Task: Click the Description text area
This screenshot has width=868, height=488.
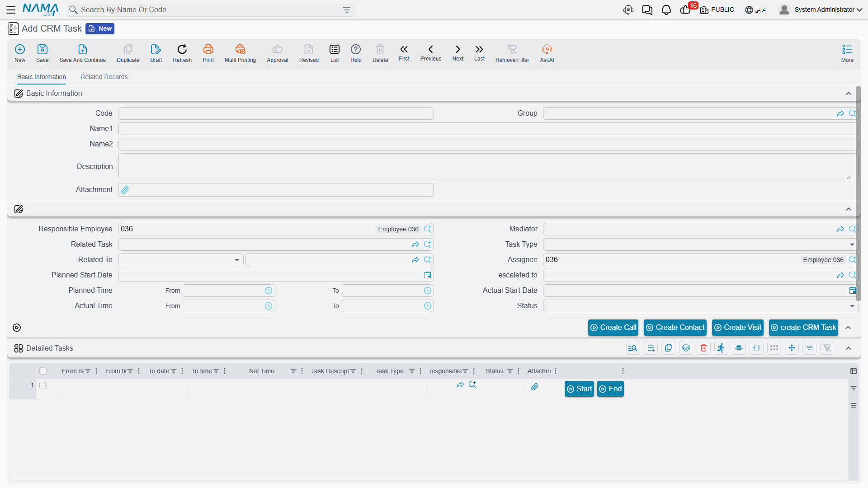Action: (488, 167)
